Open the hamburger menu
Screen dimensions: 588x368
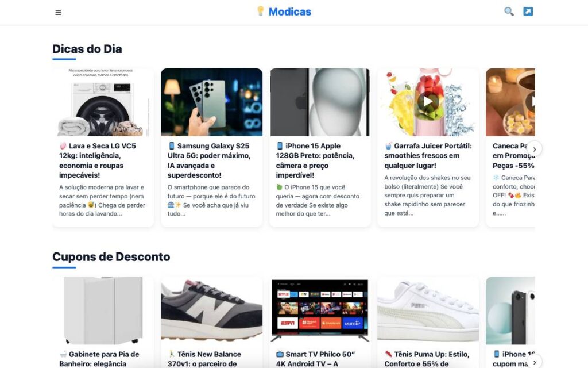pyautogui.click(x=58, y=13)
